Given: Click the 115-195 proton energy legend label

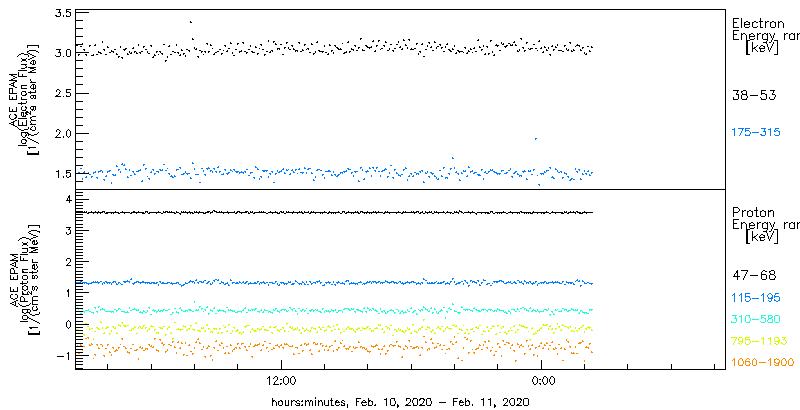Looking at the screenshot, I should click(x=756, y=297).
